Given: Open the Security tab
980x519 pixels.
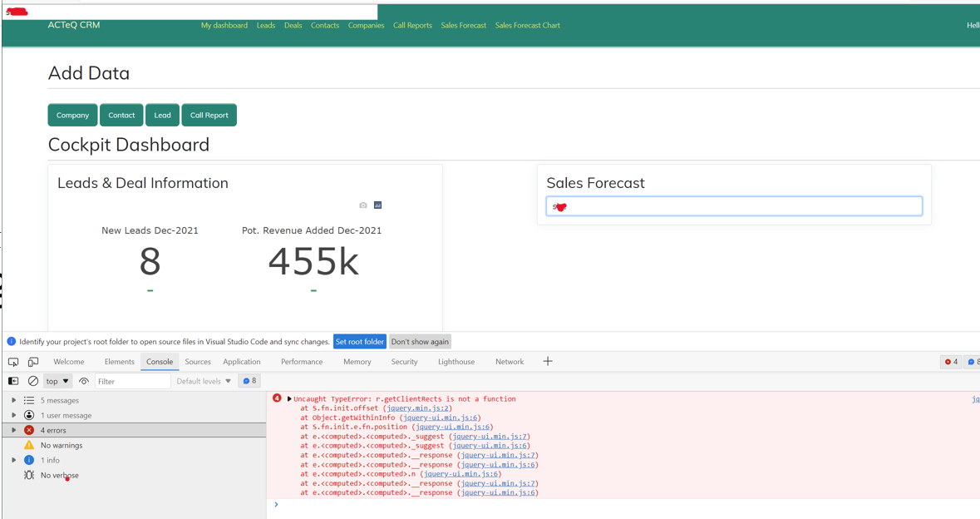Looking at the screenshot, I should [404, 362].
